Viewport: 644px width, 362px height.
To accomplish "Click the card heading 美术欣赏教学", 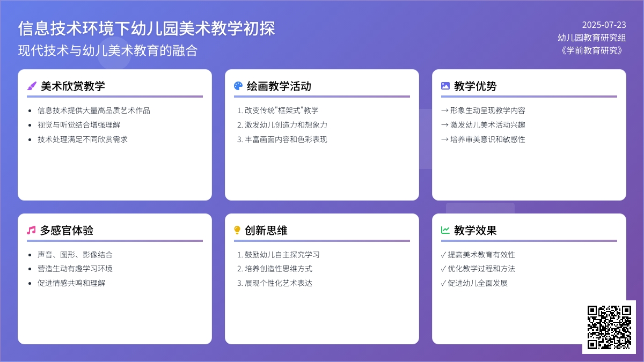I will tap(73, 86).
